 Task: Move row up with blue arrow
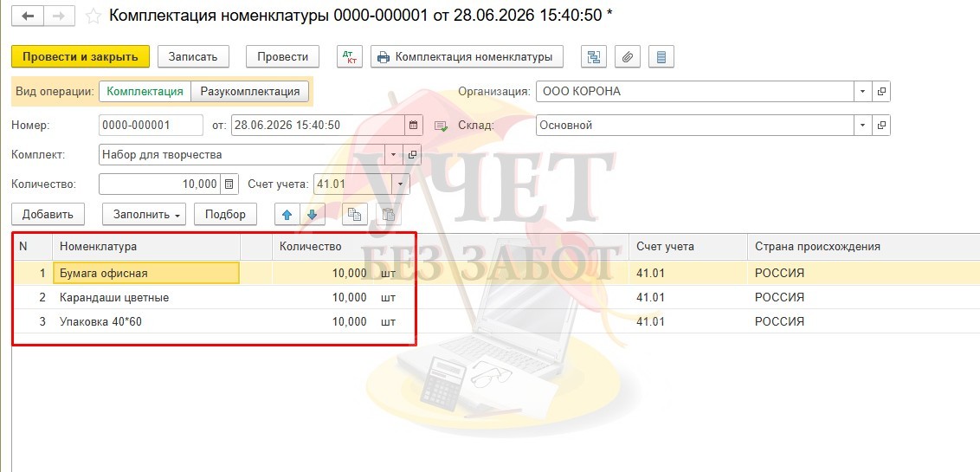287,215
